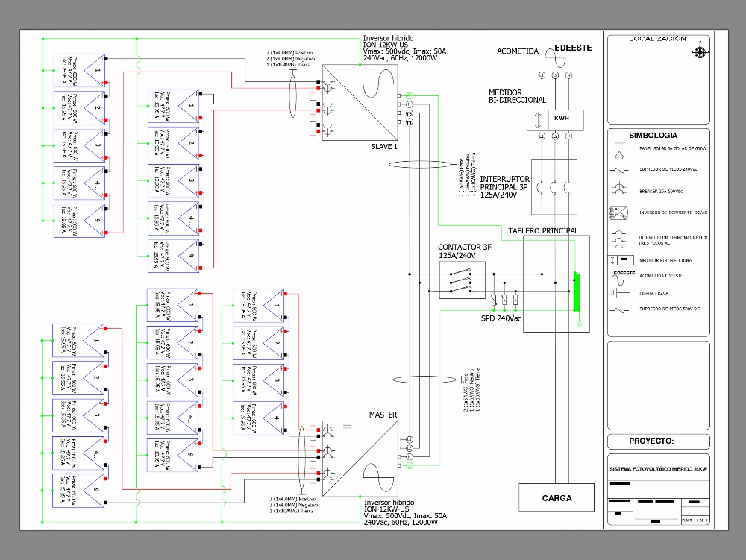This screenshot has width=746, height=560.
Task: Click the L1 terminal above the KWH meter
Action: tap(542, 75)
